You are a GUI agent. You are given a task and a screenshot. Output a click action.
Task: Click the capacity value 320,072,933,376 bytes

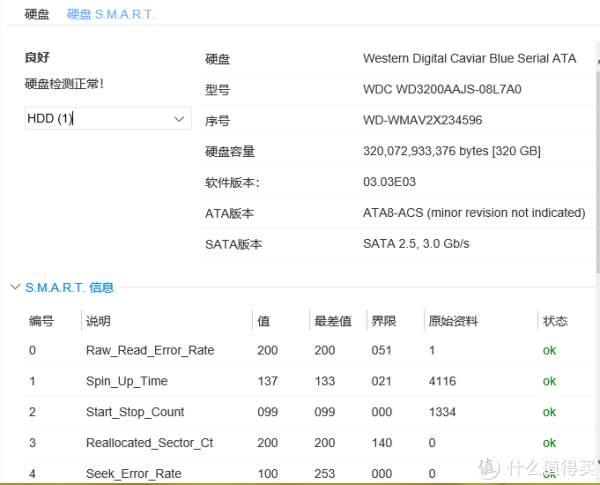(x=426, y=151)
